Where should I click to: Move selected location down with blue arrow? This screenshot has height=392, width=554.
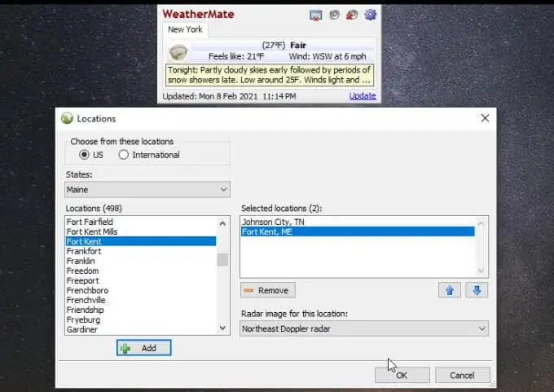pos(477,291)
